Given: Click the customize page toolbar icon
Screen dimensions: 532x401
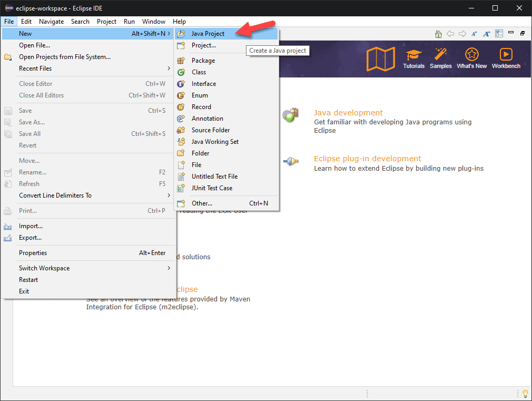Looking at the screenshot, I should click(499, 33).
